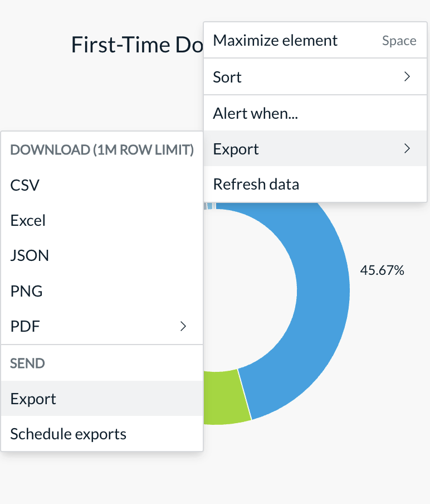Click the Space shortcut hint label
This screenshot has height=504, width=430.
[399, 41]
